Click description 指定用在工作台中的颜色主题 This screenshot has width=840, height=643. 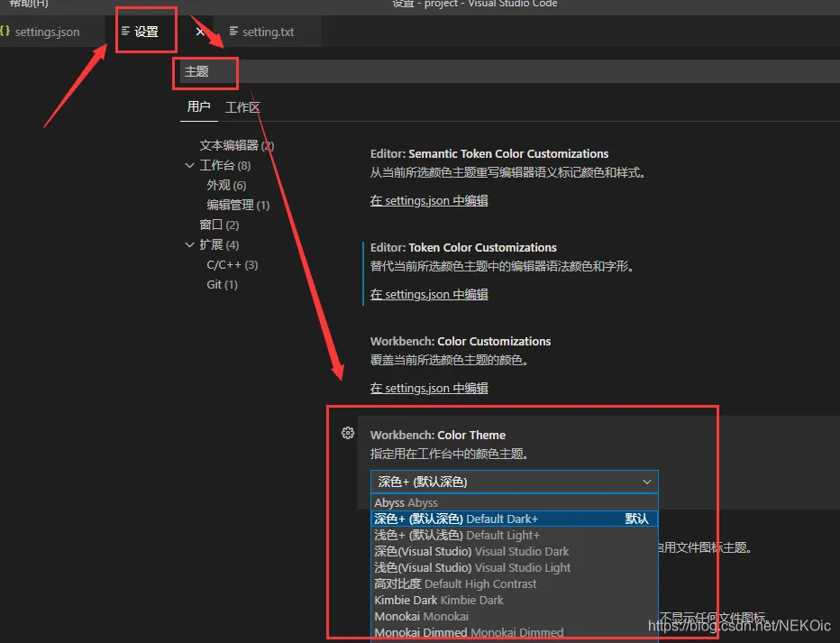tap(450, 454)
